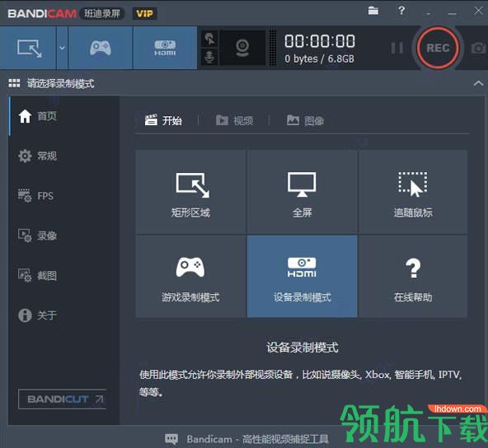The width and height of the screenshot is (488, 448).
Task: Open the output folder icon in title bar
Action: pyautogui.click(x=373, y=11)
